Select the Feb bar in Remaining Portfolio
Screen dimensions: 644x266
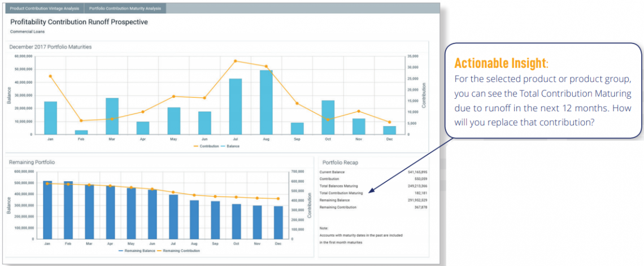pyautogui.click(x=68, y=211)
